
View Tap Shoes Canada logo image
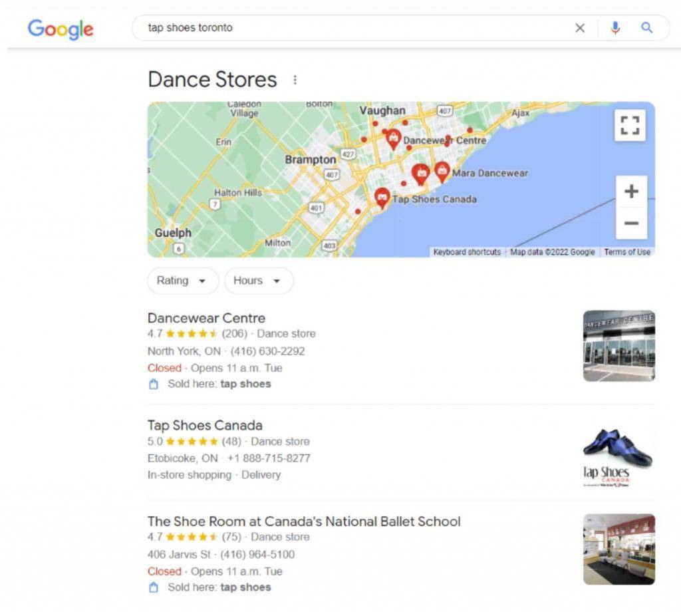[619, 454]
